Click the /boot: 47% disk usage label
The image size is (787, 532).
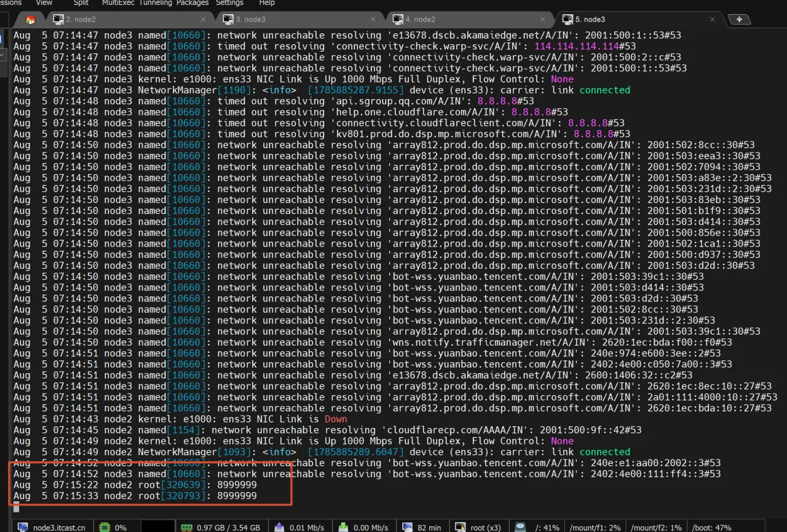click(711, 528)
